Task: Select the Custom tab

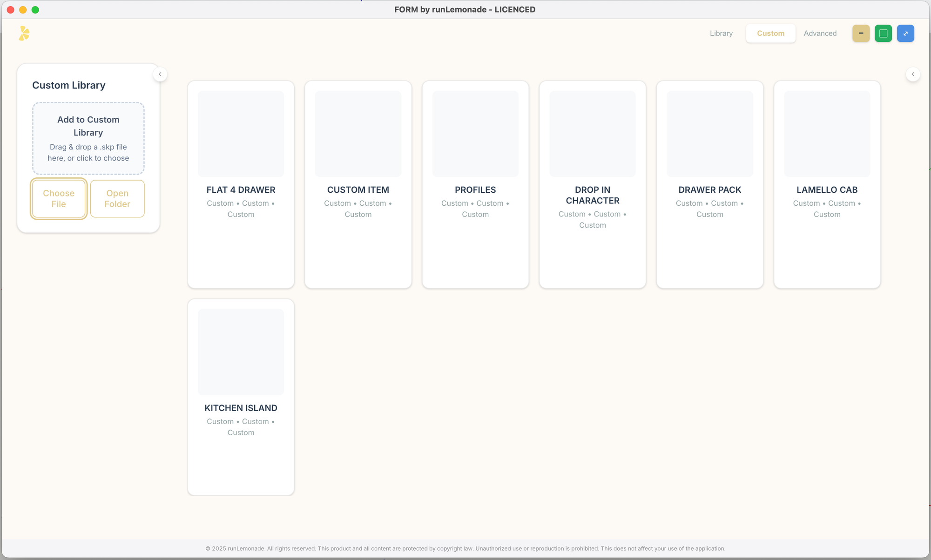Action: tap(770, 34)
